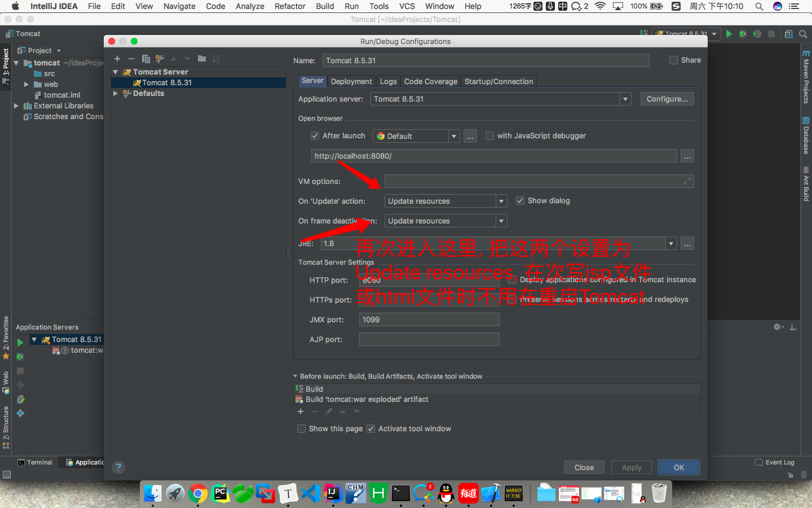Expand VM options field editor
The image size is (812, 508).
(x=687, y=181)
